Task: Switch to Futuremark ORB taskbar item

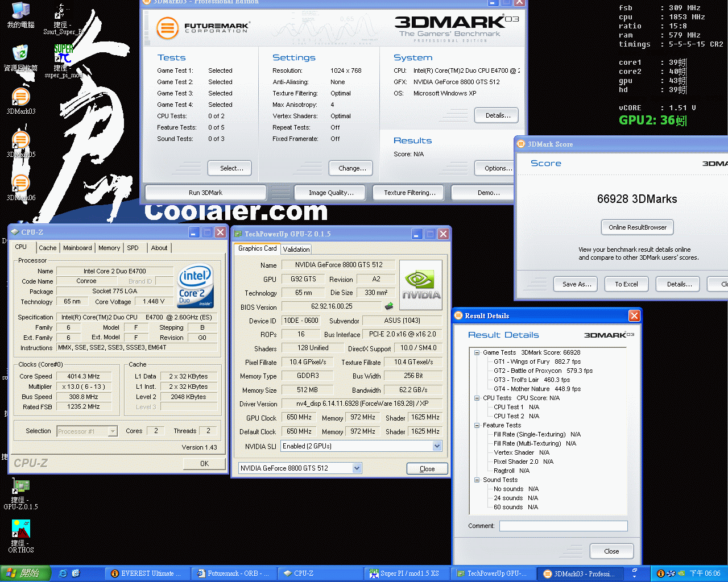Action: click(x=235, y=573)
